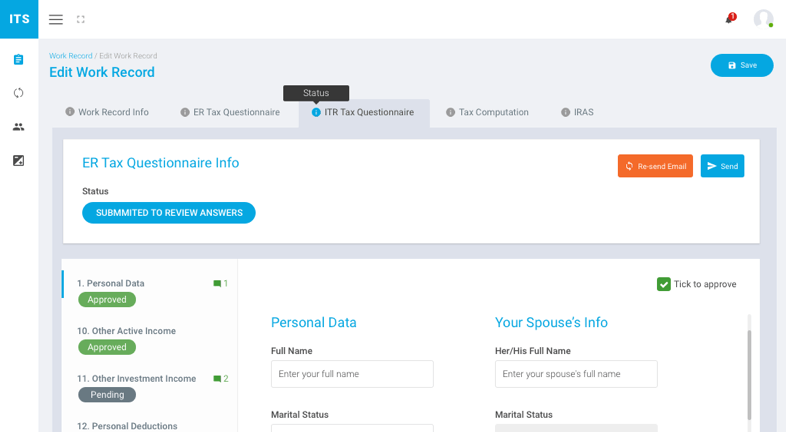Toggle the Tick to approve checkbox

click(x=664, y=284)
